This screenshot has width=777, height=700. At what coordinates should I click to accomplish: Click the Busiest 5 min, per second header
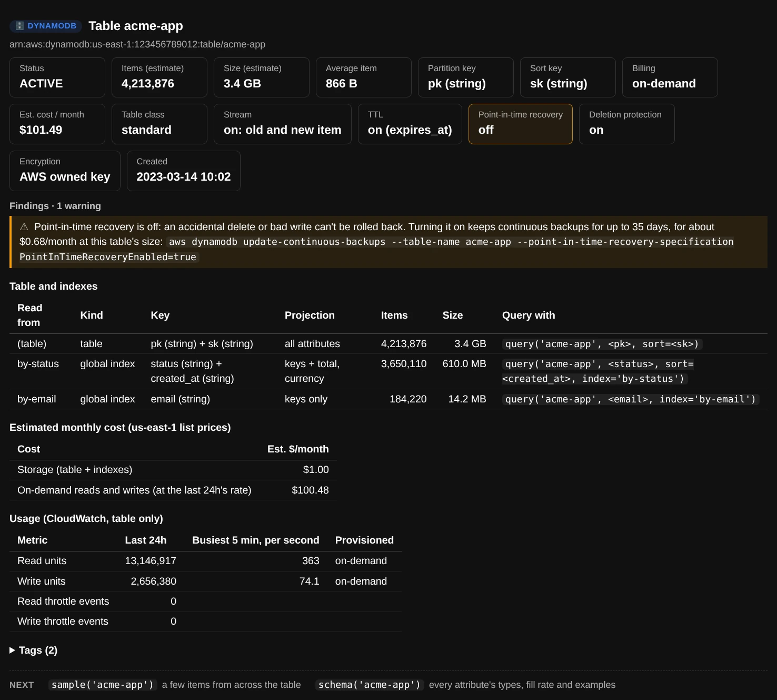pos(256,540)
